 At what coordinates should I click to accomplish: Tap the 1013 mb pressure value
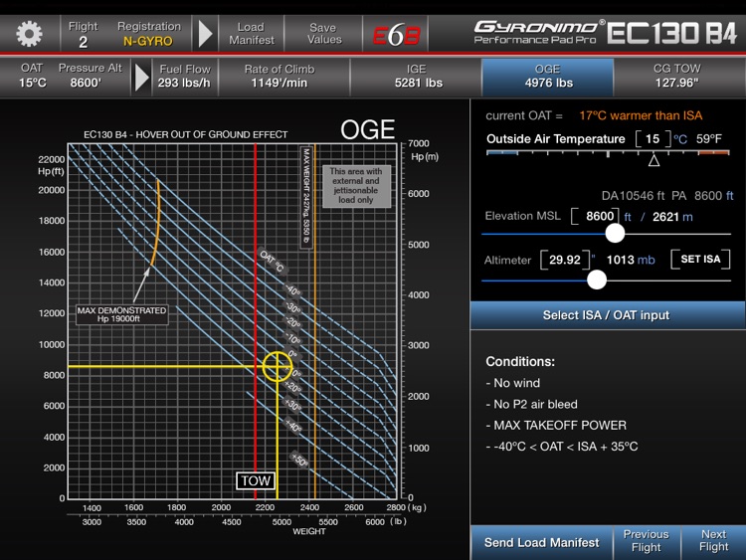point(631,260)
